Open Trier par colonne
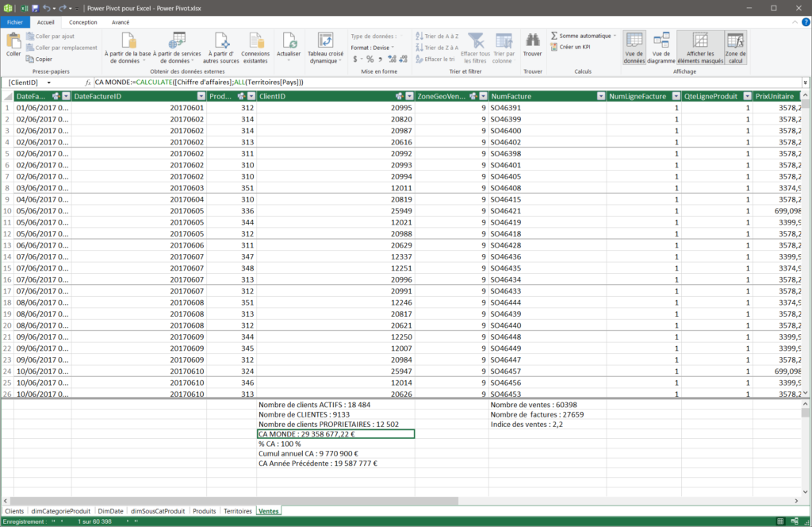The height and width of the screenshot is (527, 812). 504,48
